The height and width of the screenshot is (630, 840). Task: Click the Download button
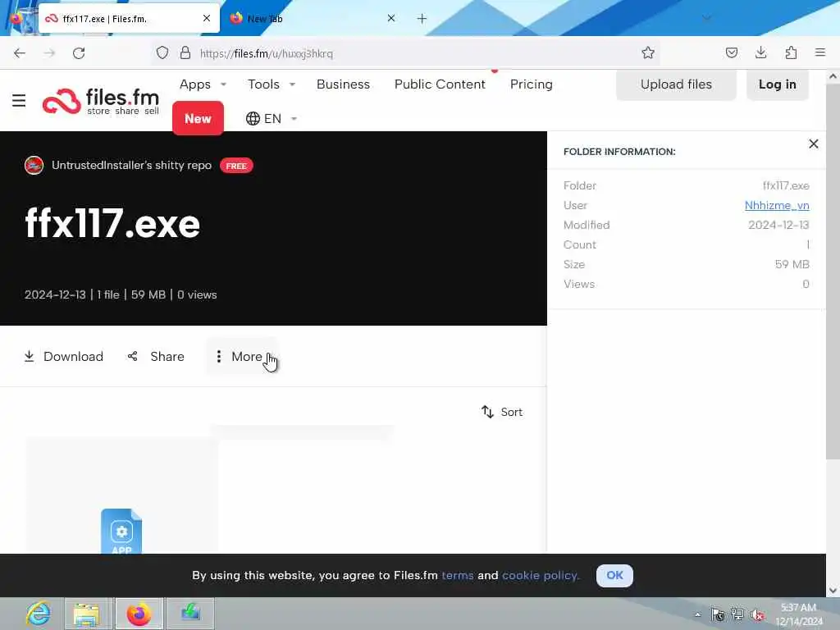tap(64, 356)
